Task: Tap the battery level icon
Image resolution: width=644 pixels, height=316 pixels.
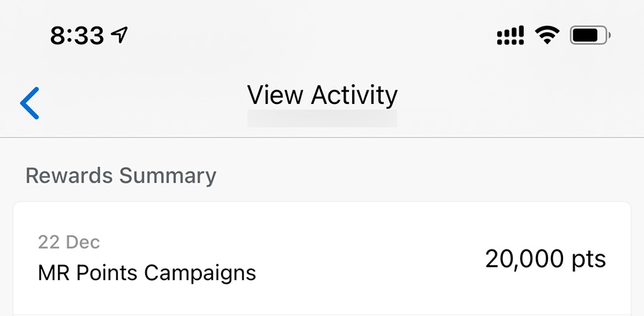Action: coord(590,35)
